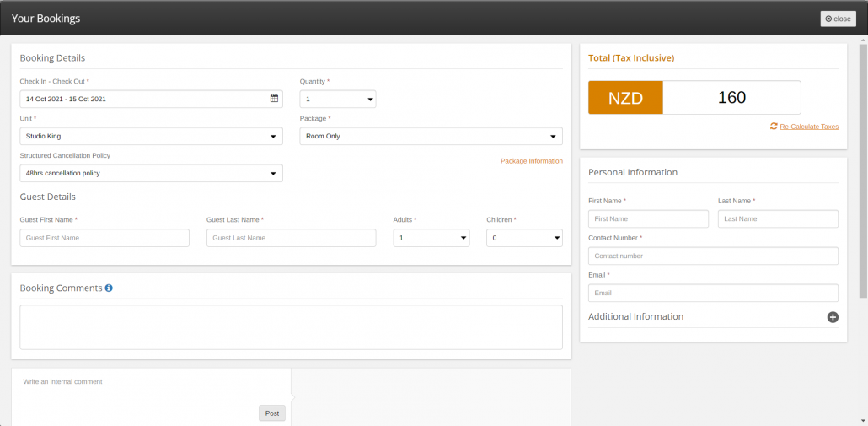
Task: Click the Total (Tax Inclusive) heading
Action: [x=631, y=57]
